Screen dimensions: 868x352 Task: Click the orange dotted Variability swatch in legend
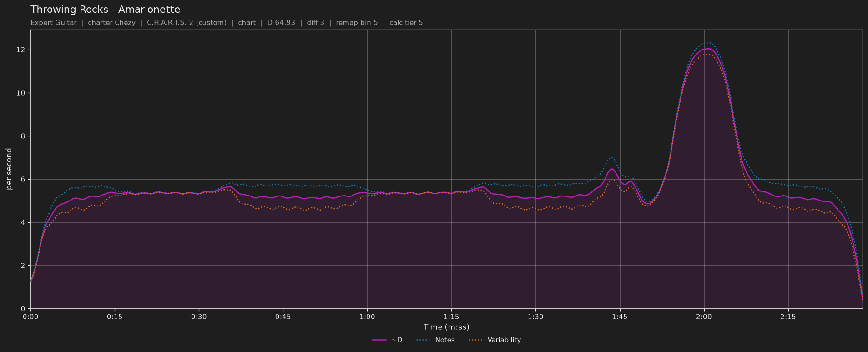coord(476,340)
